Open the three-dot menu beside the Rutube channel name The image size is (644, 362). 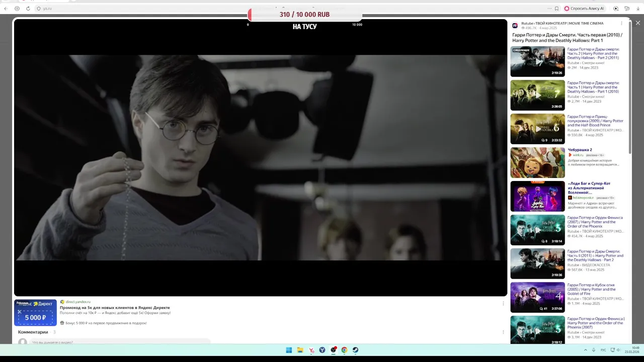621,23
